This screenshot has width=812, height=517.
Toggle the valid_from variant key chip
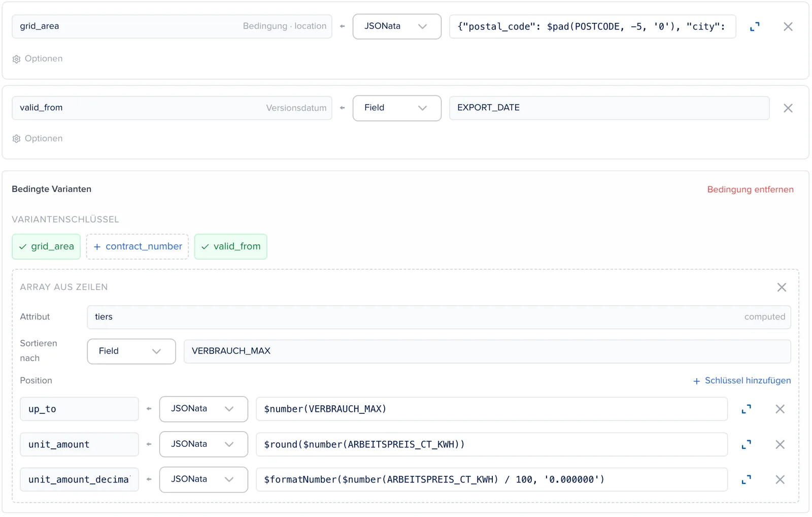pos(231,247)
